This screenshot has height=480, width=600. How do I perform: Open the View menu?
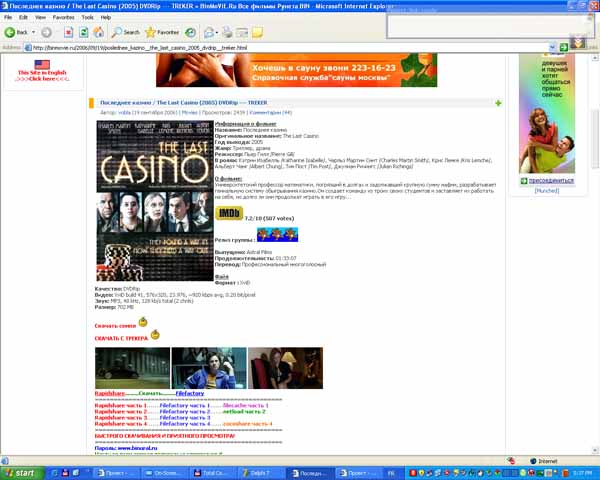40,17
